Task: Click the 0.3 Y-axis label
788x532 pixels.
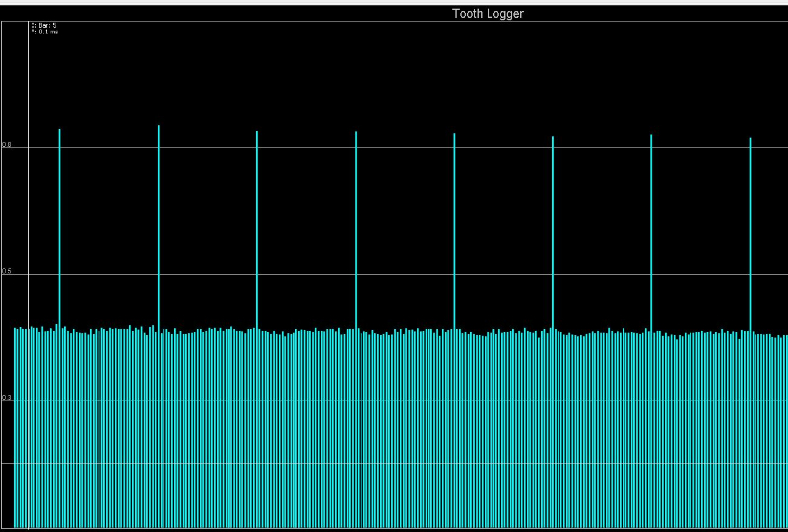Action: point(7,398)
